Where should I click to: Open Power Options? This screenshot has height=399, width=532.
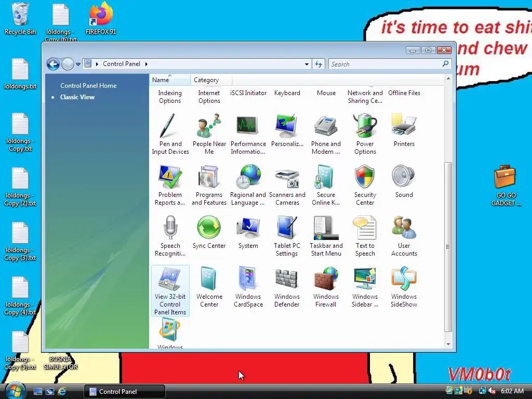pyautogui.click(x=365, y=135)
